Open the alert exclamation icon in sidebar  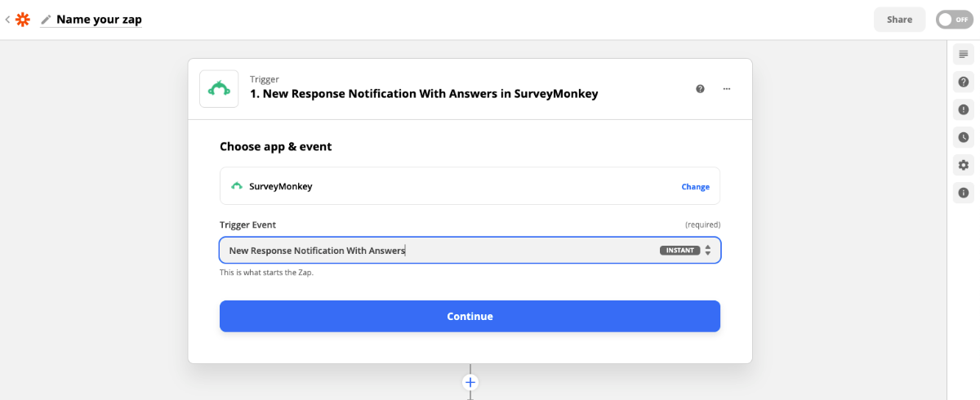pos(964,109)
